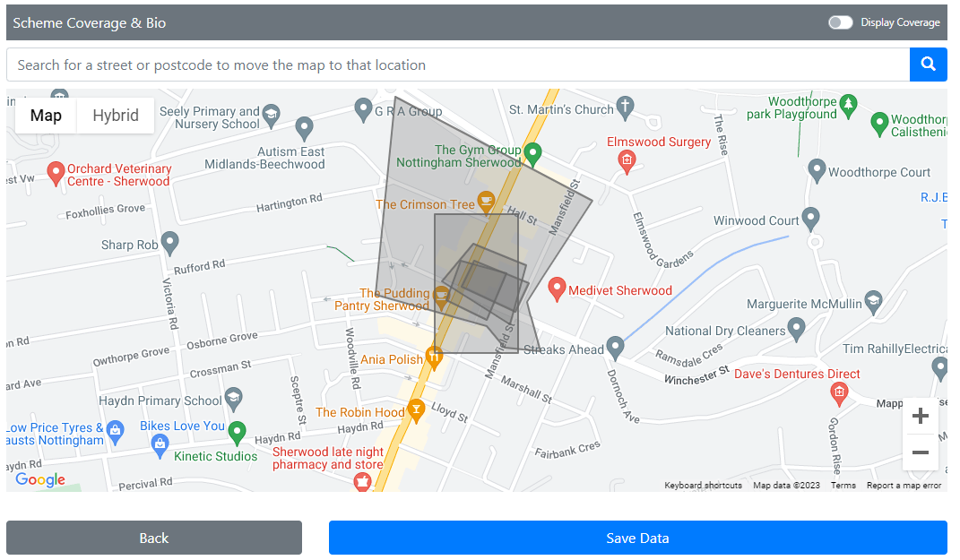Image resolution: width=960 pixels, height=560 pixels.
Task: Click the Save Data button
Action: point(638,538)
